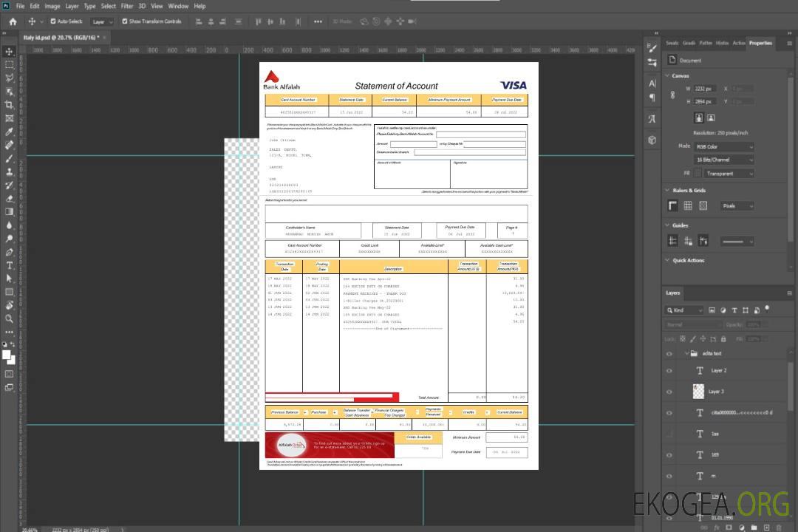798x532 pixels.
Task: Pick the Lasso tool
Action: pos(9,78)
